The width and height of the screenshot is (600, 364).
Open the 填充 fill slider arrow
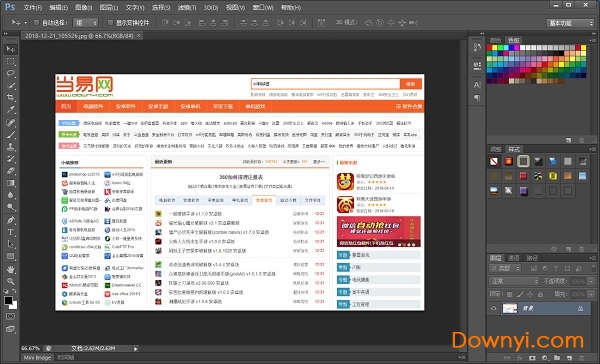click(592, 294)
